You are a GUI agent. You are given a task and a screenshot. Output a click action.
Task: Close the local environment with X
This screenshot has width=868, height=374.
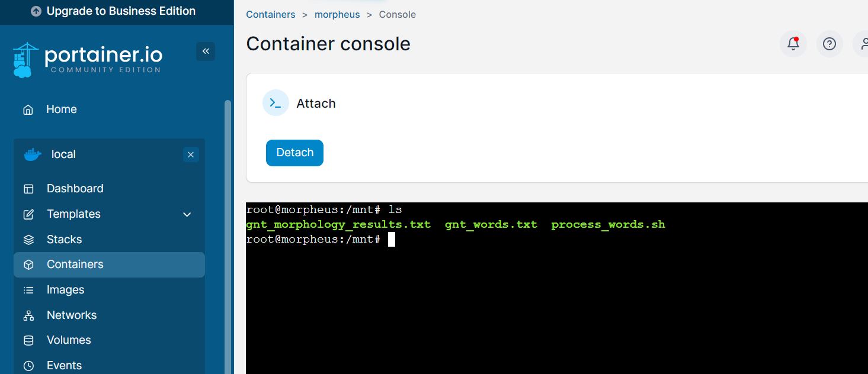point(191,154)
